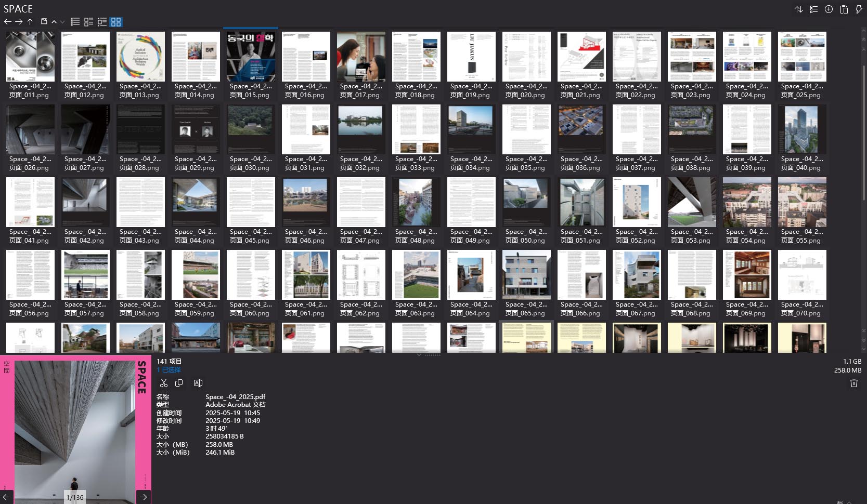Expand the next-item chevron beside the folder icon
The image size is (867, 504).
tap(55, 22)
